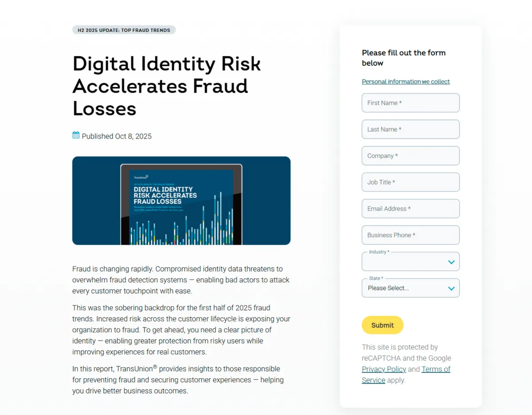
Task: Click the H2 2025 Update: Top Fraud Trends badge
Action: tap(124, 30)
